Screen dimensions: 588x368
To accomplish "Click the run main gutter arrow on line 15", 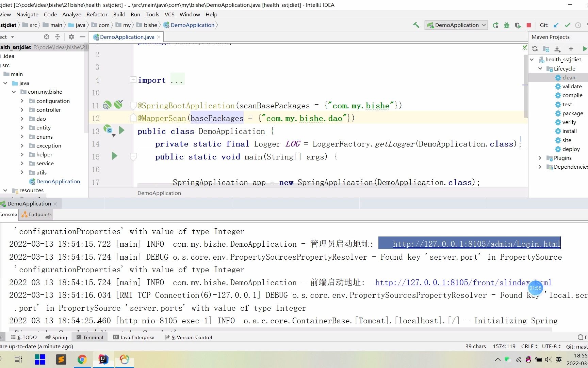I will 114,156.
